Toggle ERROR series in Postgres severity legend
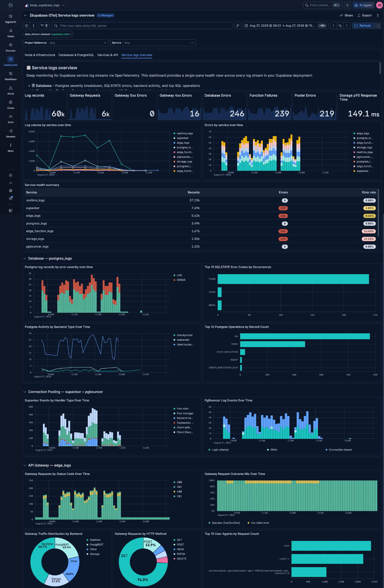384x588 pixels. pyautogui.click(x=181, y=280)
